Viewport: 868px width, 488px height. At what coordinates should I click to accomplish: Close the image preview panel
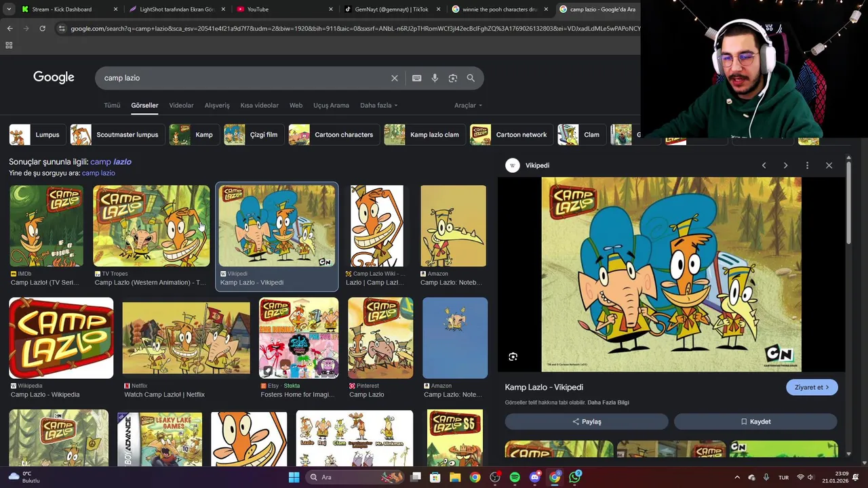[829, 165]
